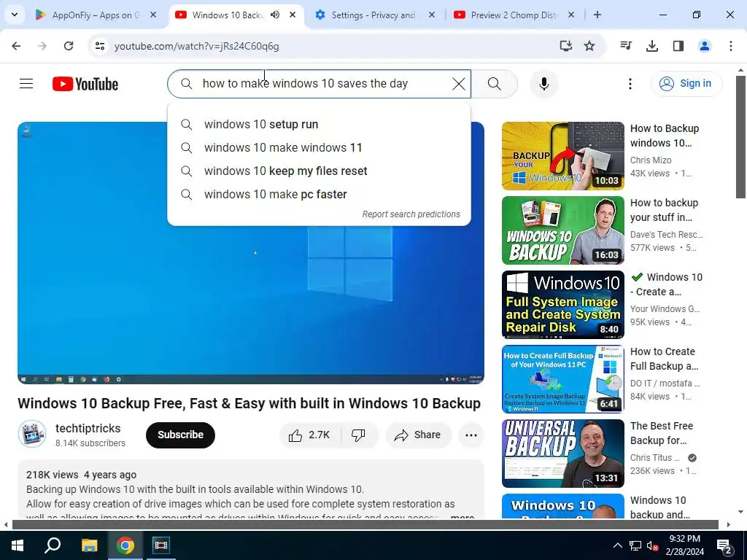Reload the YouTube page

(69, 46)
